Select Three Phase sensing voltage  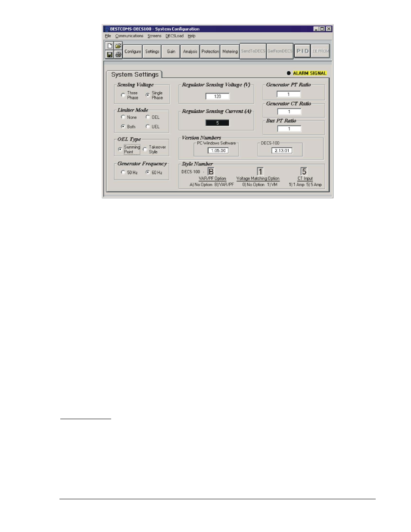129,95
